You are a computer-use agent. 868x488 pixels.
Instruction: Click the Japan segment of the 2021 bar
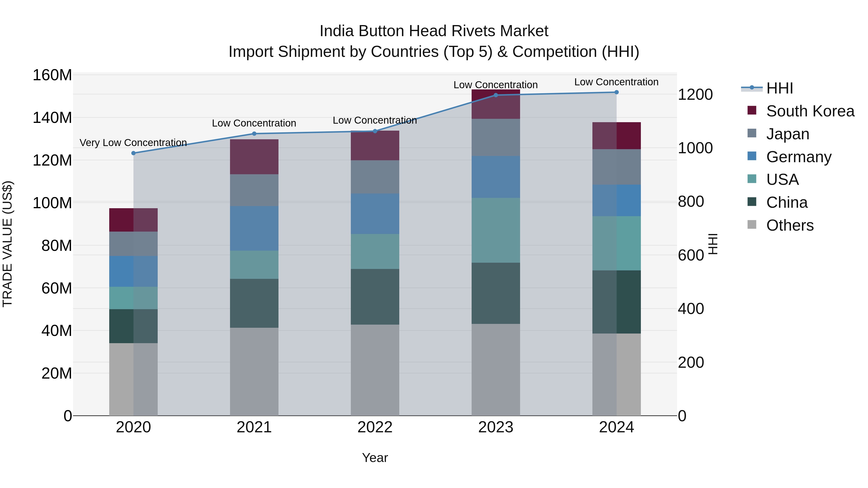(x=254, y=190)
